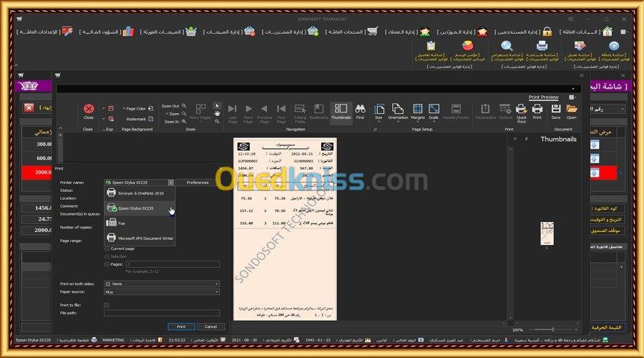Open the Orientation page setup tool

click(x=398, y=109)
